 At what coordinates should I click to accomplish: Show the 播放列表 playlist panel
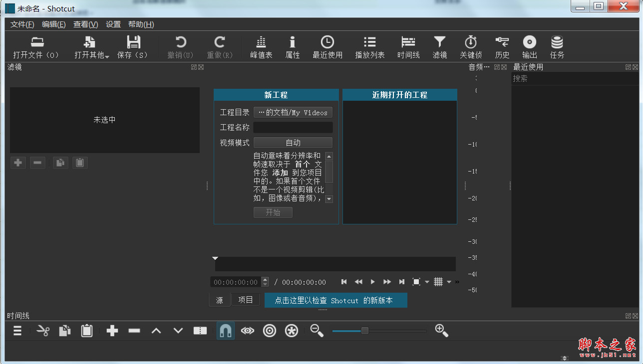click(x=369, y=46)
